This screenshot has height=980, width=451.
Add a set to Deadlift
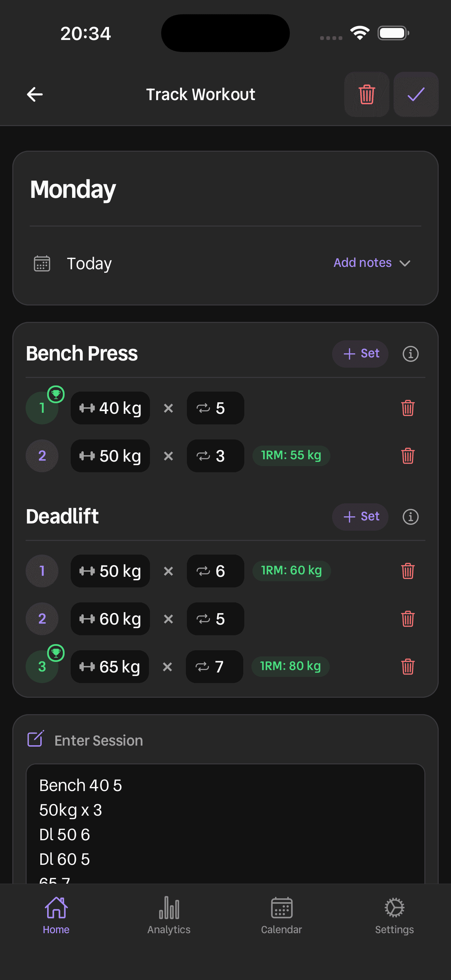pyautogui.click(x=360, y=517)
